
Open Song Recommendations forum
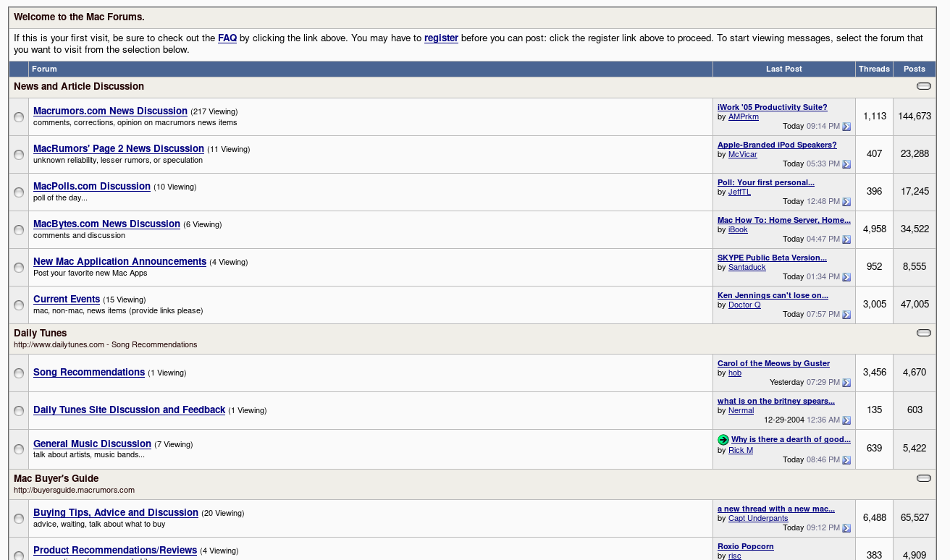tap(89, 372)
